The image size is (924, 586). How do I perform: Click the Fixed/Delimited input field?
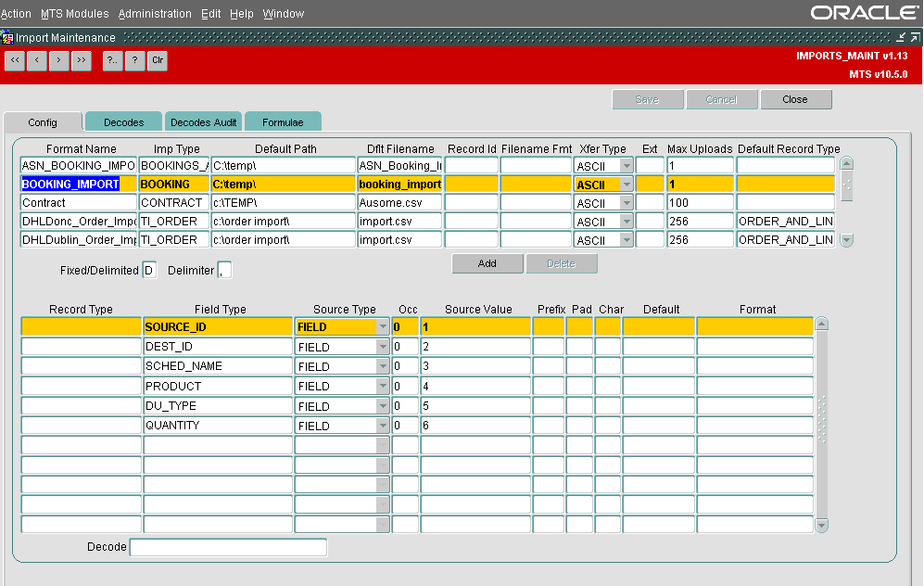[149, 271]
